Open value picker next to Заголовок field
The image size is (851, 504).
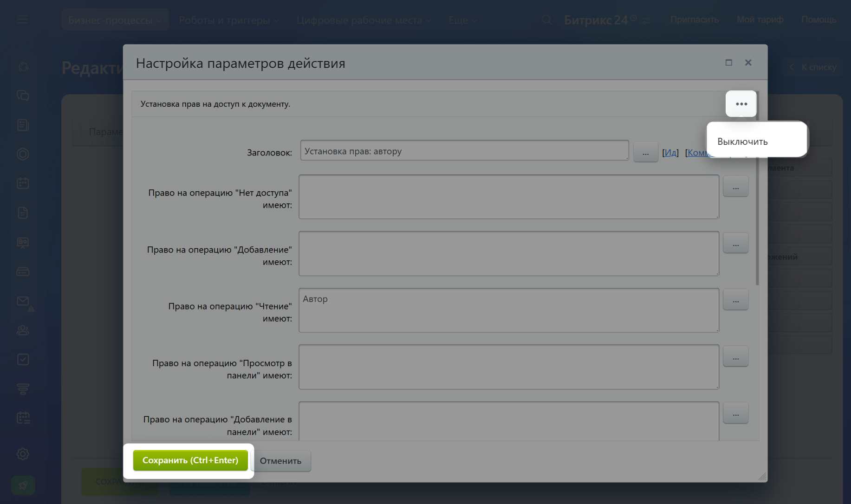click(x=645, y=152)
